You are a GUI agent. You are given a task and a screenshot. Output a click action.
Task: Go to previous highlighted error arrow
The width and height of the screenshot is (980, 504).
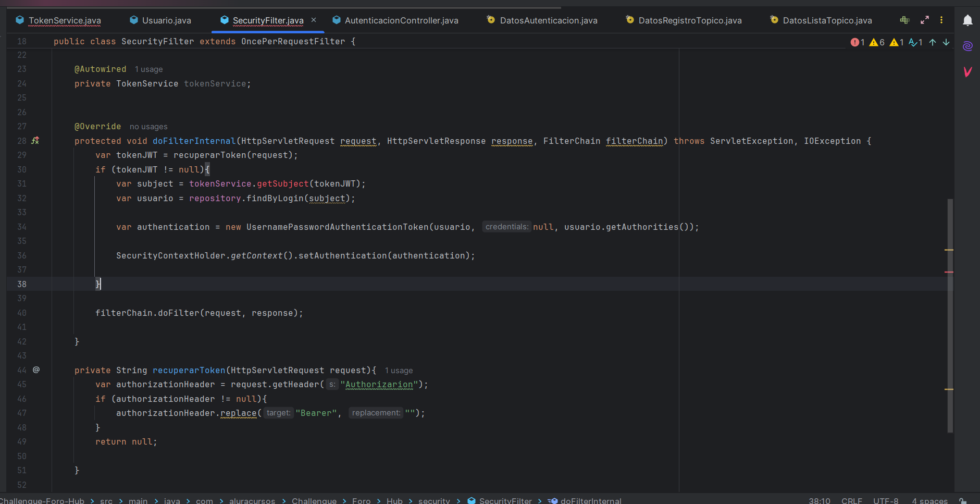click(x=933, y=42)
